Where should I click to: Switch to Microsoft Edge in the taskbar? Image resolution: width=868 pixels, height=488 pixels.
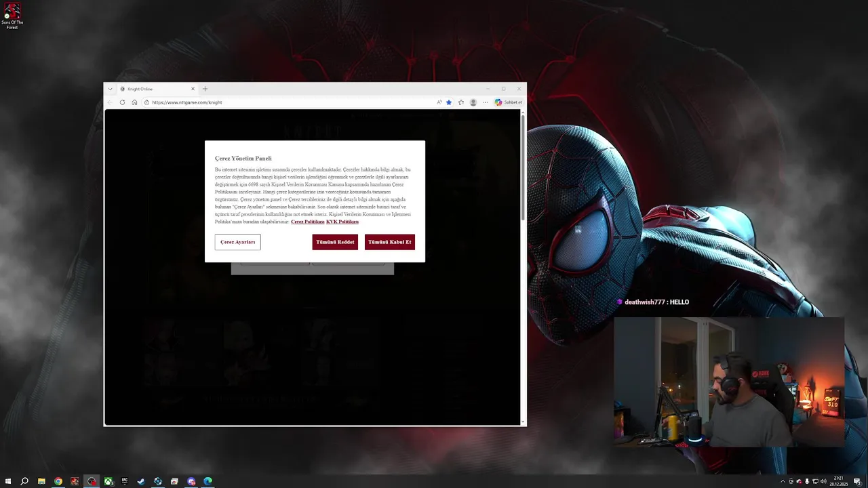(208, 481)
